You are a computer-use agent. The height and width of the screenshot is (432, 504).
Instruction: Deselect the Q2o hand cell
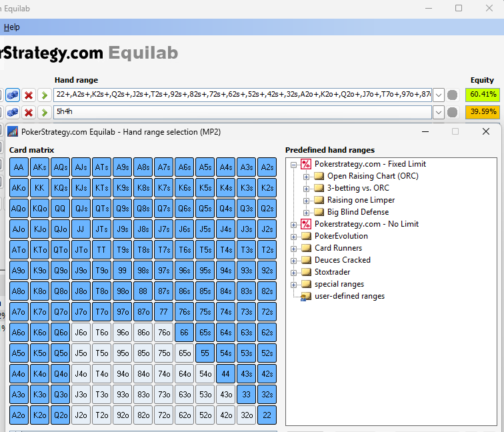click(x=61, y=415)
